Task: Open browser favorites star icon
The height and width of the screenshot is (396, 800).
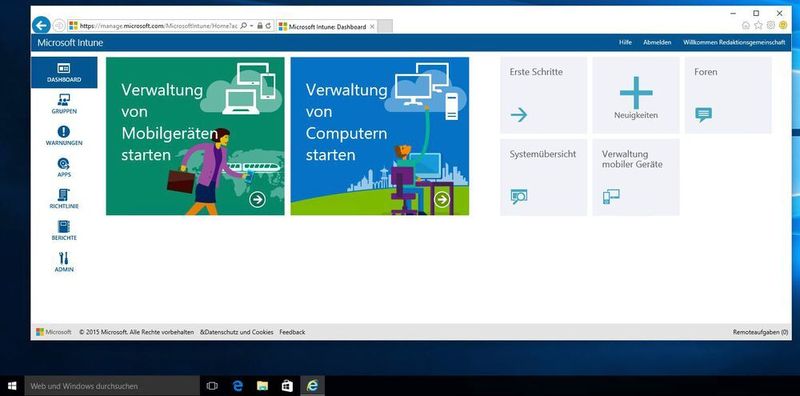Action: click(x=758, y=25)
